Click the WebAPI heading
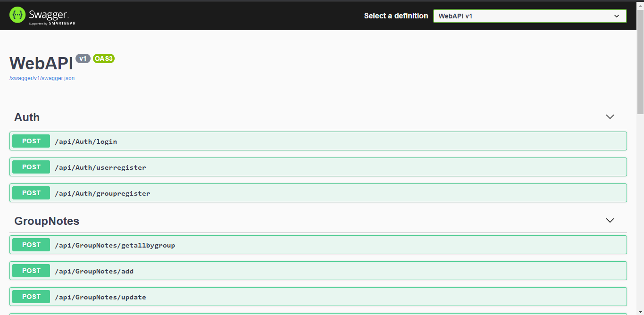The width and height of the screenshot is (644, 315). pyautogui.click(x=41, y=63)
